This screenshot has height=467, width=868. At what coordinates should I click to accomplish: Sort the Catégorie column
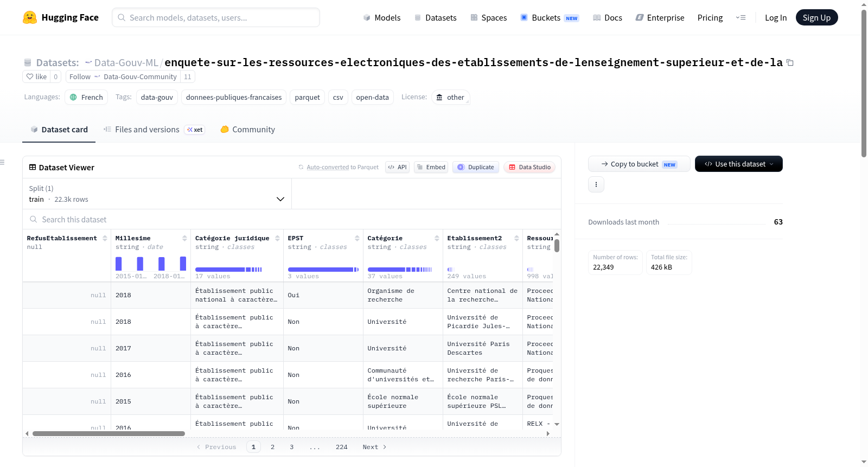tap(437, 238)
